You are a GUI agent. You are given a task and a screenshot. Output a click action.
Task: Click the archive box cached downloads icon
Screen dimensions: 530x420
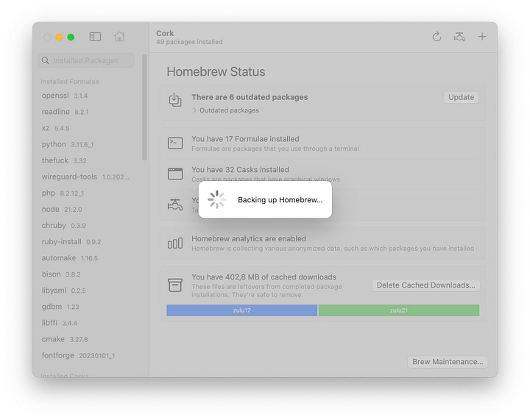pyautogui.click(x=175, y=285)
